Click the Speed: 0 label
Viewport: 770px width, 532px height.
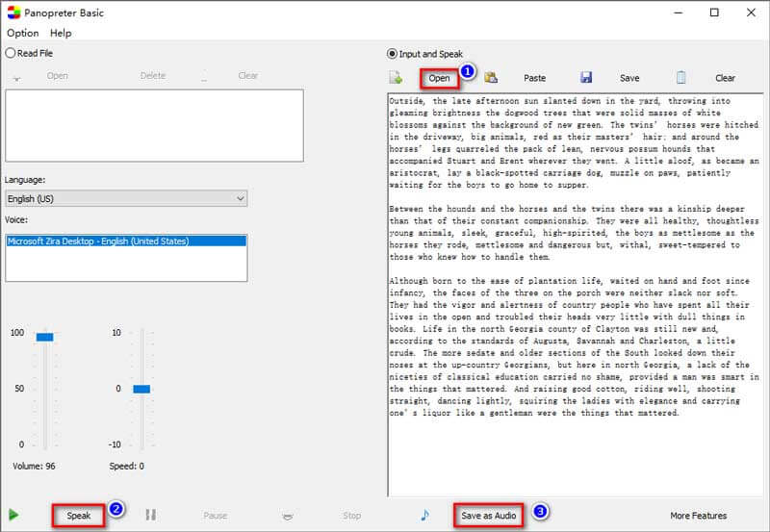(x=127, y=467)
